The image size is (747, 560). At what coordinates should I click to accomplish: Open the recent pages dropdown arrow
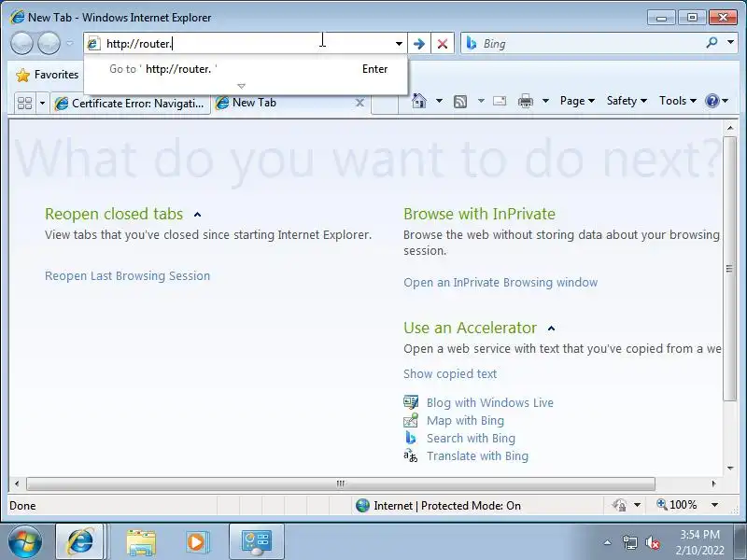click(69, 43)
